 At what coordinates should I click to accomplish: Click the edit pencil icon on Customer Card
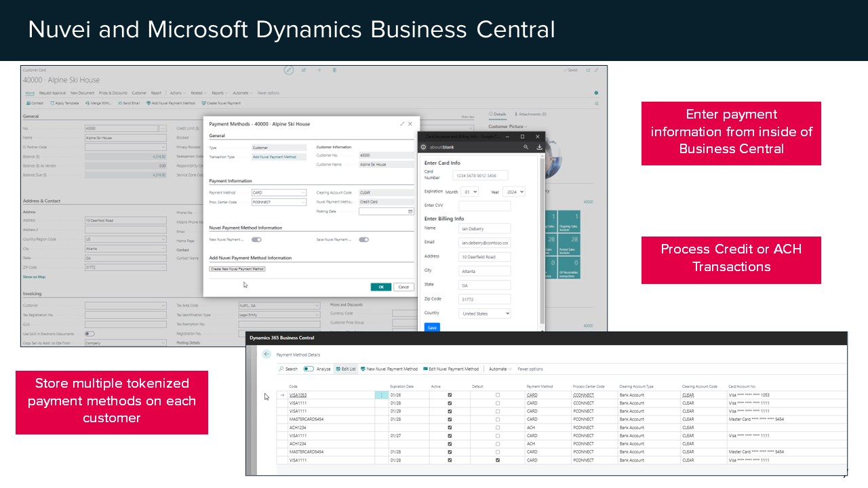[289, 70]
